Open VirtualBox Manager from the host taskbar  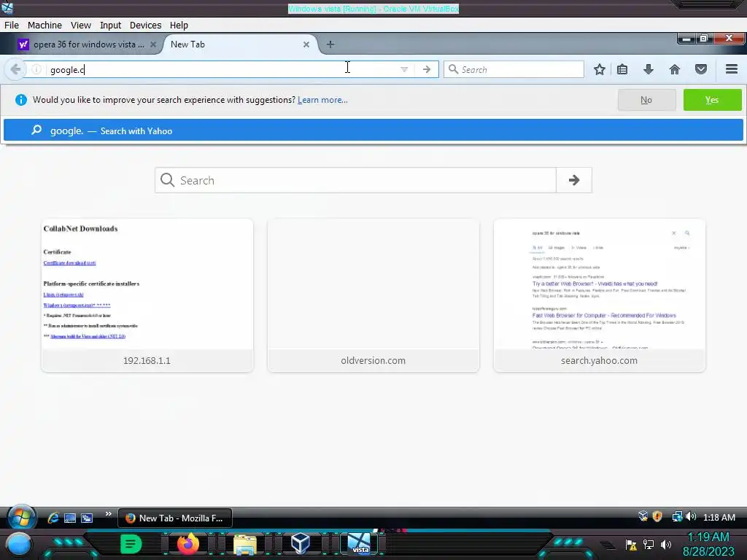click(x=301, y=543)
